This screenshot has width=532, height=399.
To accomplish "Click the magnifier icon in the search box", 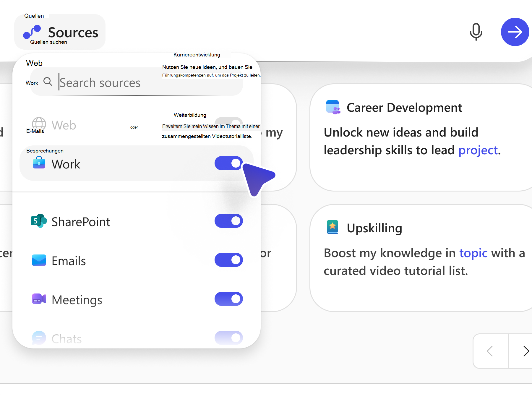I will (48, 82).
